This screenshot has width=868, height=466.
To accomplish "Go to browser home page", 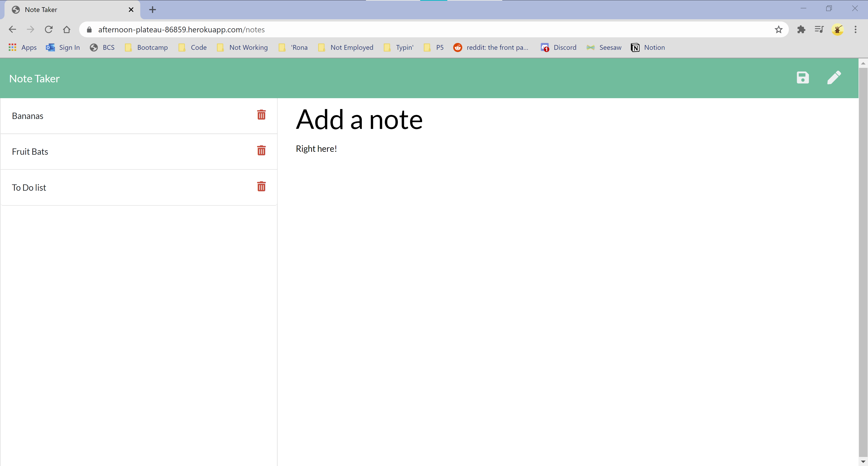I will (67, 30).
